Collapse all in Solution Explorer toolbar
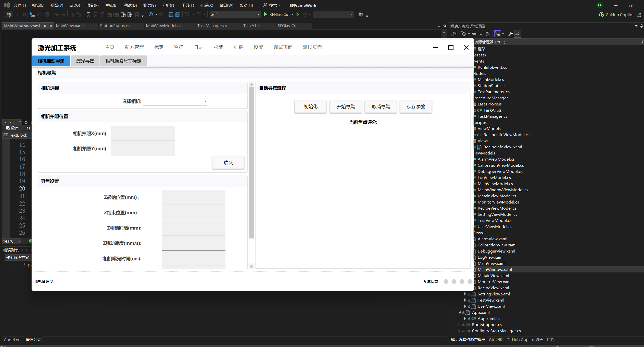Viewport: 644px width, 347px height. coord(481,34)
